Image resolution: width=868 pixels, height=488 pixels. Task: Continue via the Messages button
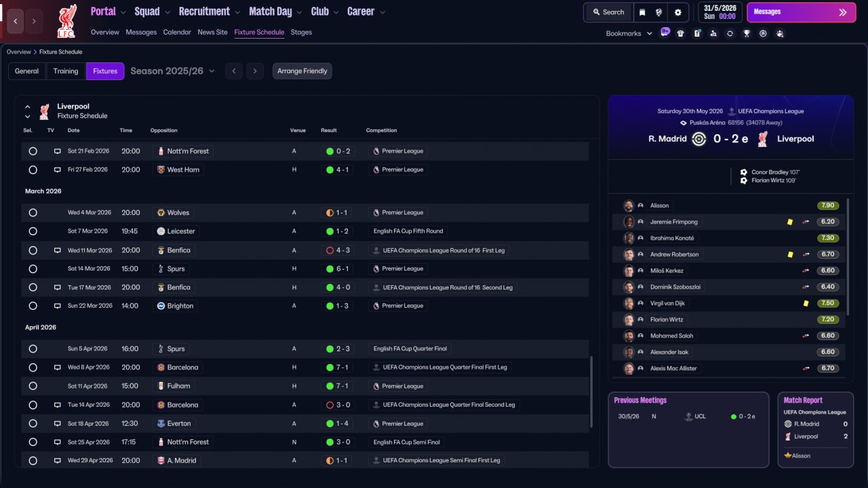[x=801, y=12]
